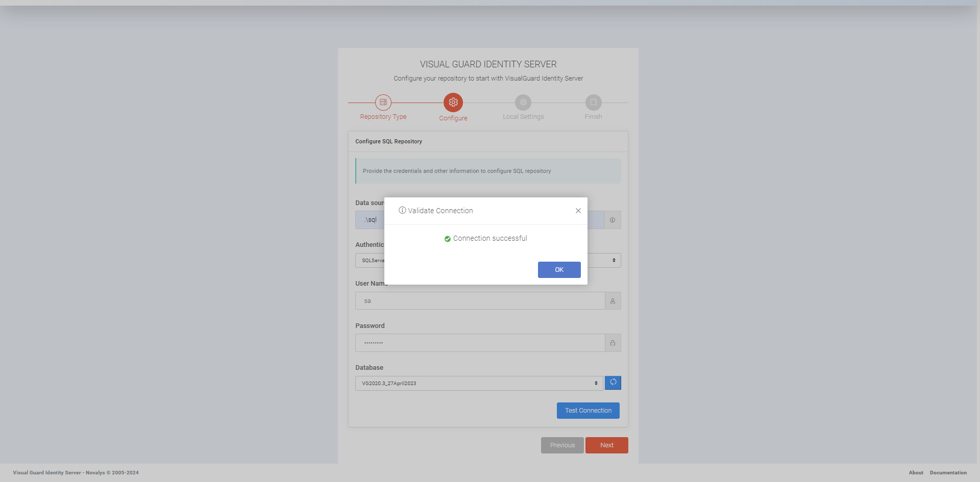Click the Repository Type server icon in stepper
Viewport: 980px width, 482px height.
[x=382, y=102]
